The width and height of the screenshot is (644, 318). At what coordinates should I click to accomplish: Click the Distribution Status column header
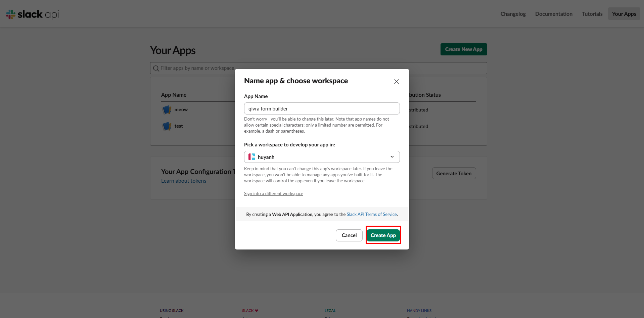[x=425, y=95]
